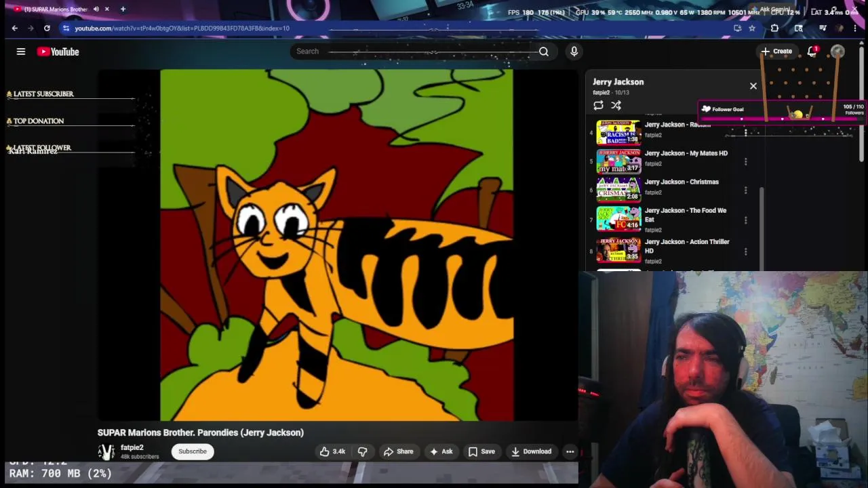Toggle playlist shuffle

pyautogui.click(x=616, y=106)
